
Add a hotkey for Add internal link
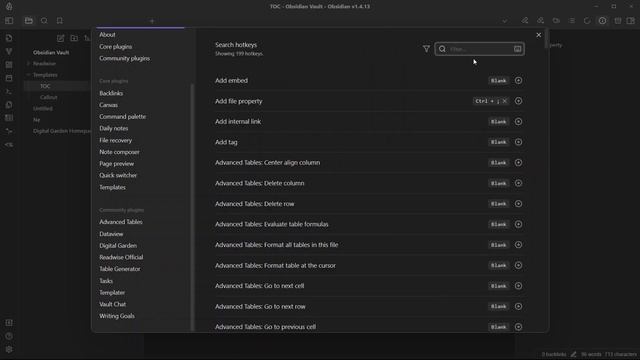click(518, 122)
